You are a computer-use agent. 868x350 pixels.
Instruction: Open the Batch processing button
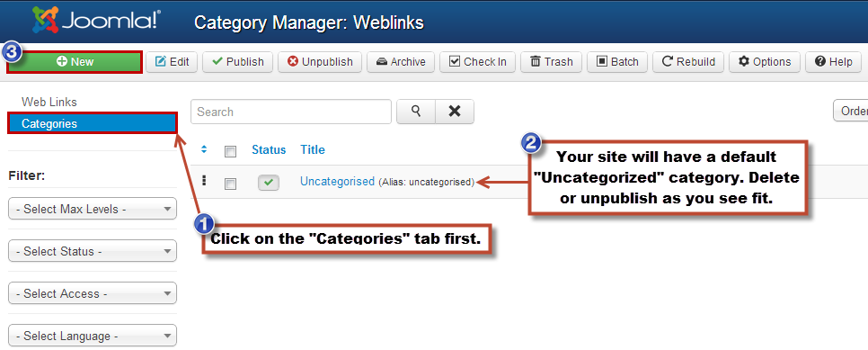(x=617, y=62)
